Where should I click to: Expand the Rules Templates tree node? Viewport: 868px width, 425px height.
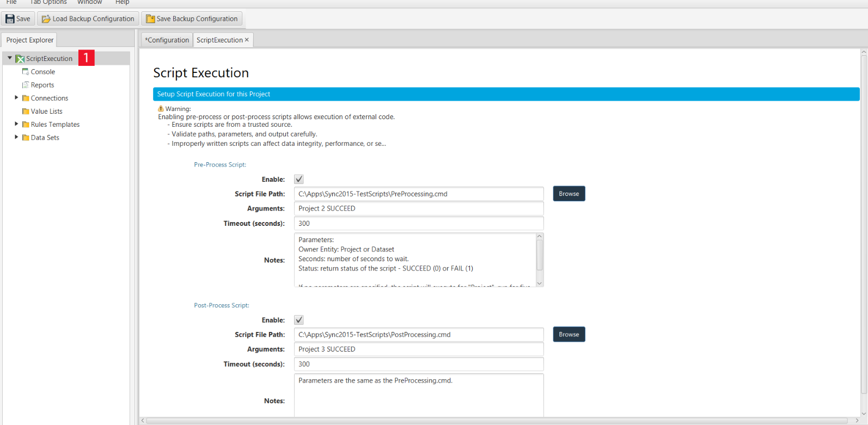pos(16,124)
